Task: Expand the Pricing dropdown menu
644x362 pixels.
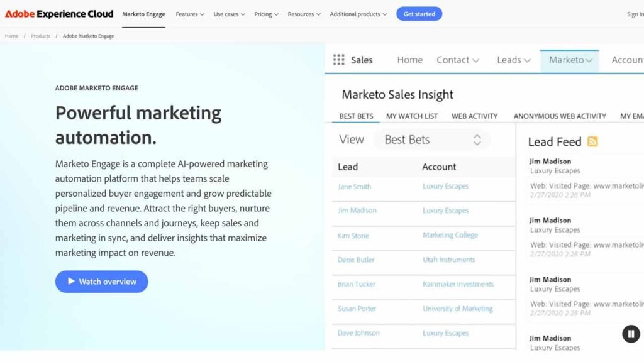Action: [266, 14]
